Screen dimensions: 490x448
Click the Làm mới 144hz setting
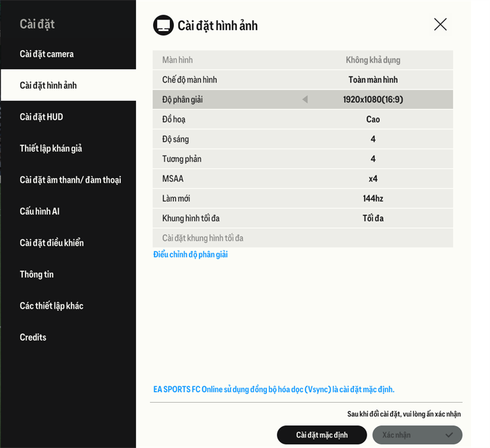372,198
